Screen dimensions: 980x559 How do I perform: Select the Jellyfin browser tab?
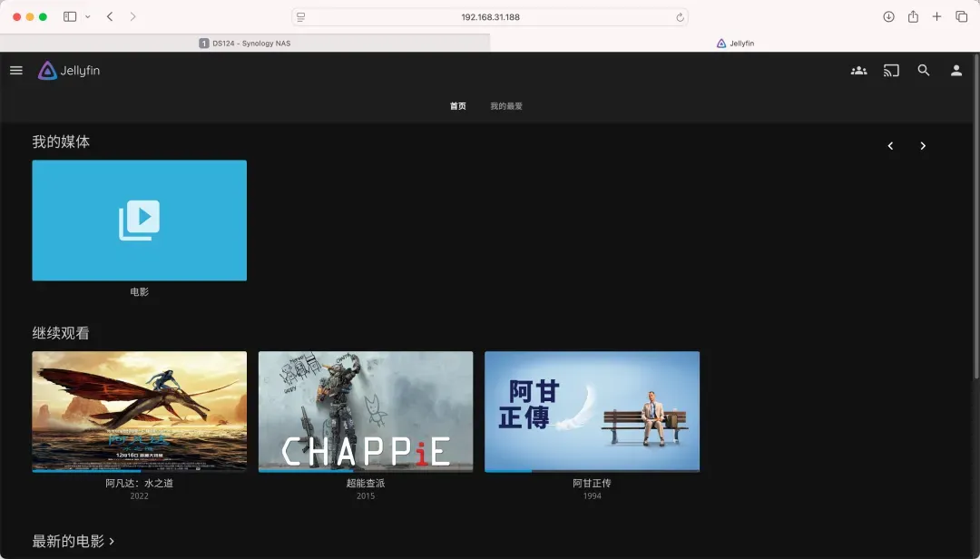click(x=735, y=44)
